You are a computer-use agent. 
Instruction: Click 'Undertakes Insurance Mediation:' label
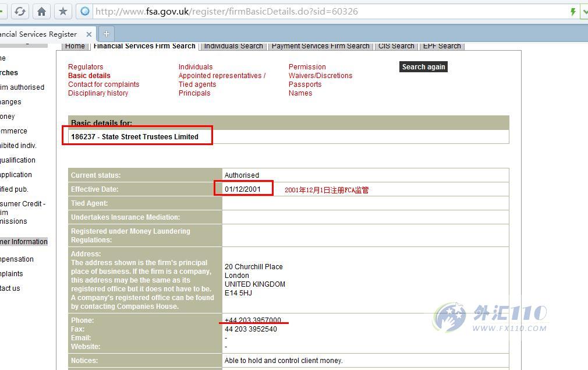(125, 217)
